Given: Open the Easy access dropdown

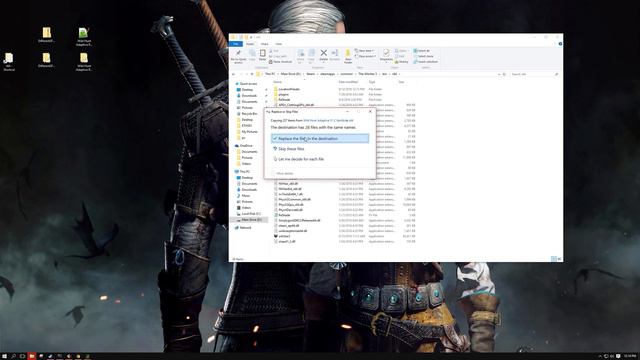Looking at the screenshot, I should (x=365, y=56).
